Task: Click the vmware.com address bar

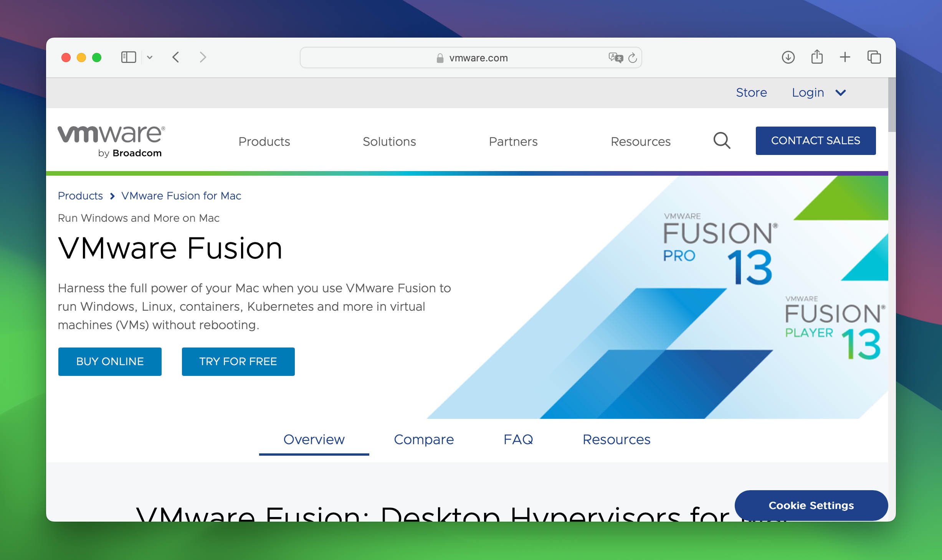Action: (x=478, y=58)
